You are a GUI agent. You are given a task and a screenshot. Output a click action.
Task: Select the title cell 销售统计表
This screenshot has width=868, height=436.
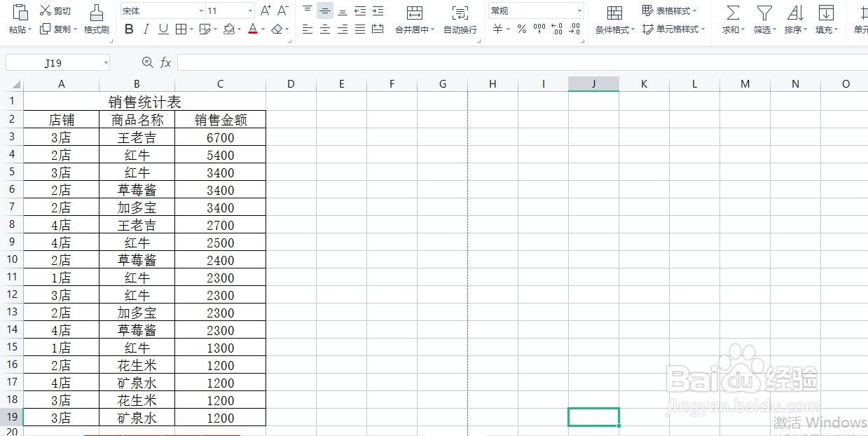tap(145, 102)
